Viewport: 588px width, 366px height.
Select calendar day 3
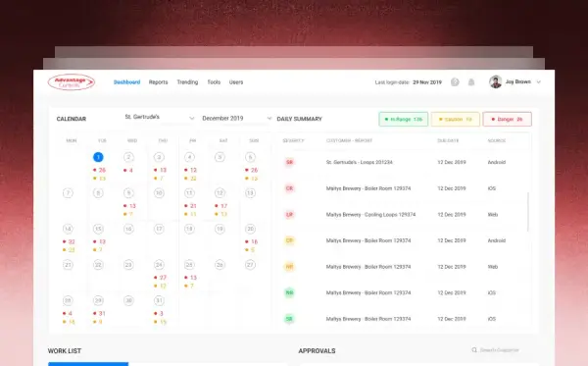point(159,157)
